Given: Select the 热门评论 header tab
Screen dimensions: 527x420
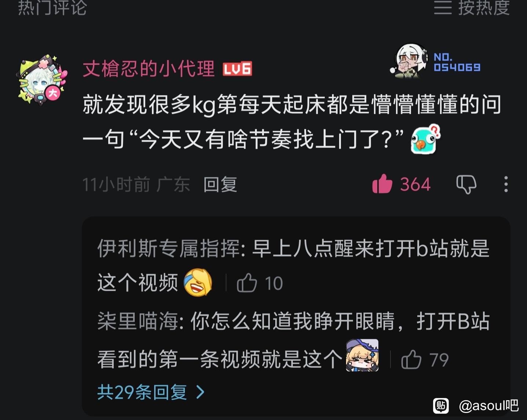Looking at the screenshot, I should click(x=52, y=8).
